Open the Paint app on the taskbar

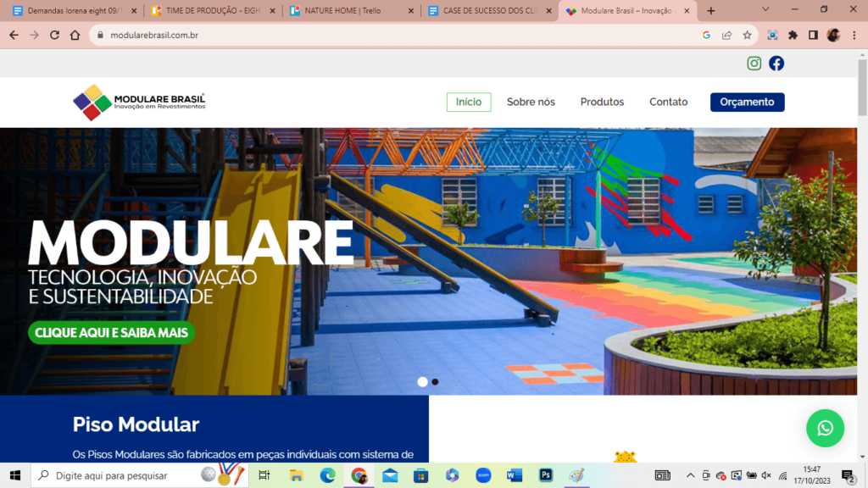point(576,475)
